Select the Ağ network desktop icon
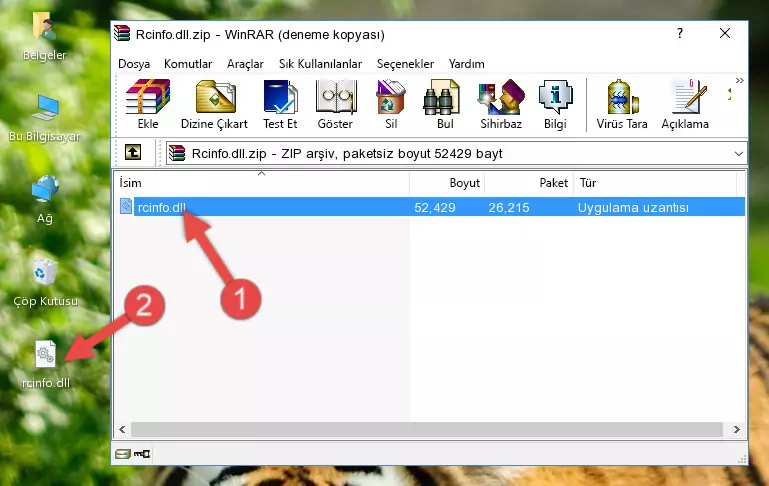The height and width of the screenshot is (486, 769). [x=45, y=200]
